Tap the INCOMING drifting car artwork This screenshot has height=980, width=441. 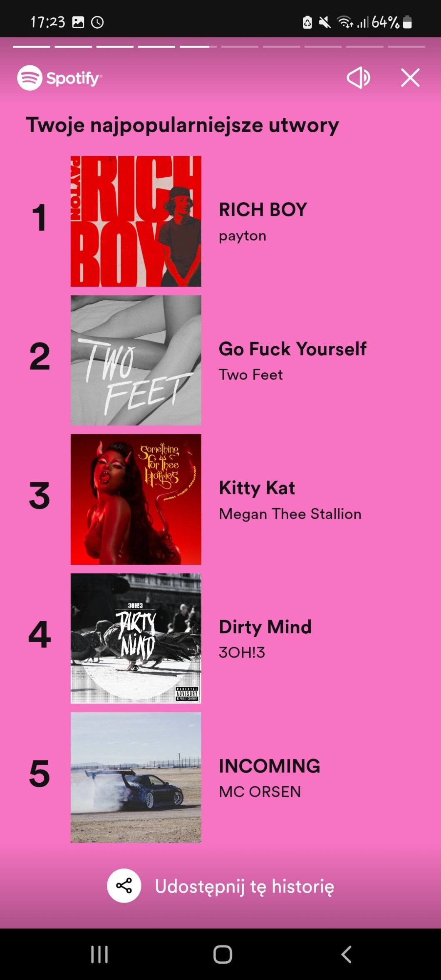(x=136, y=777)
